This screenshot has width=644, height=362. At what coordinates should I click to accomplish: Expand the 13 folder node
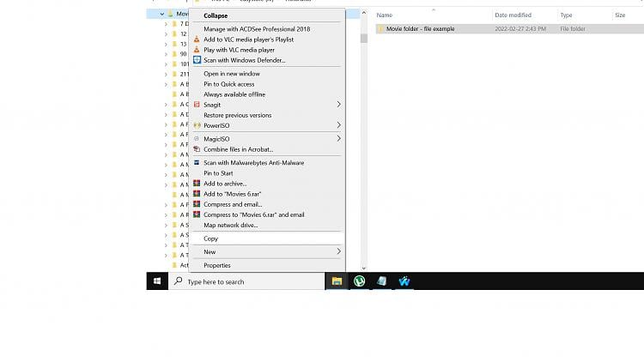pos(166,45)
